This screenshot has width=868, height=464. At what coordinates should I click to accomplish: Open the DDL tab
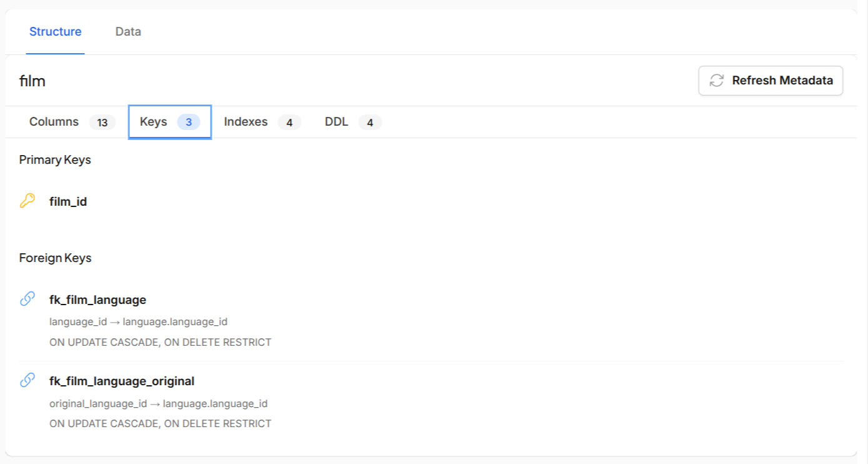point(335,122)
